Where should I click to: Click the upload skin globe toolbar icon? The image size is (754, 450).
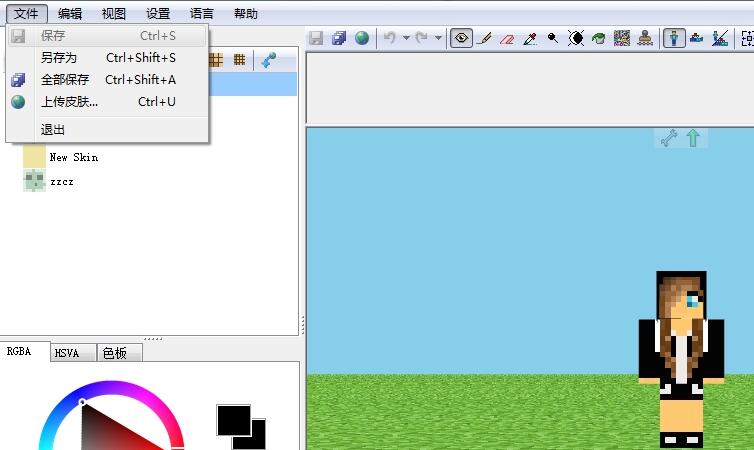pos(362,38)
